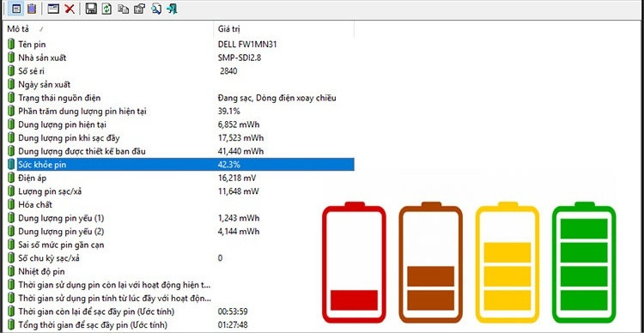644x333 pixels.
Task: Click the battery icon beside Sai số mức pin gần cạn
Action: (x=11, y=245)
